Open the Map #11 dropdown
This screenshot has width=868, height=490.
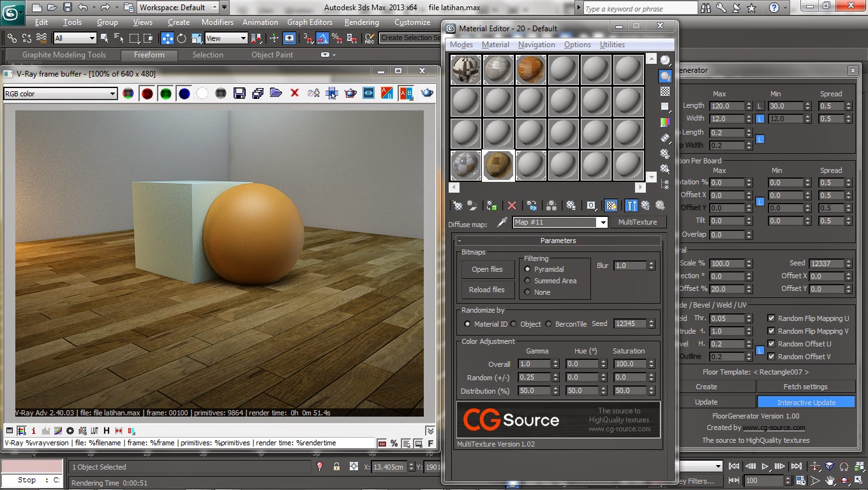(602, 222)
